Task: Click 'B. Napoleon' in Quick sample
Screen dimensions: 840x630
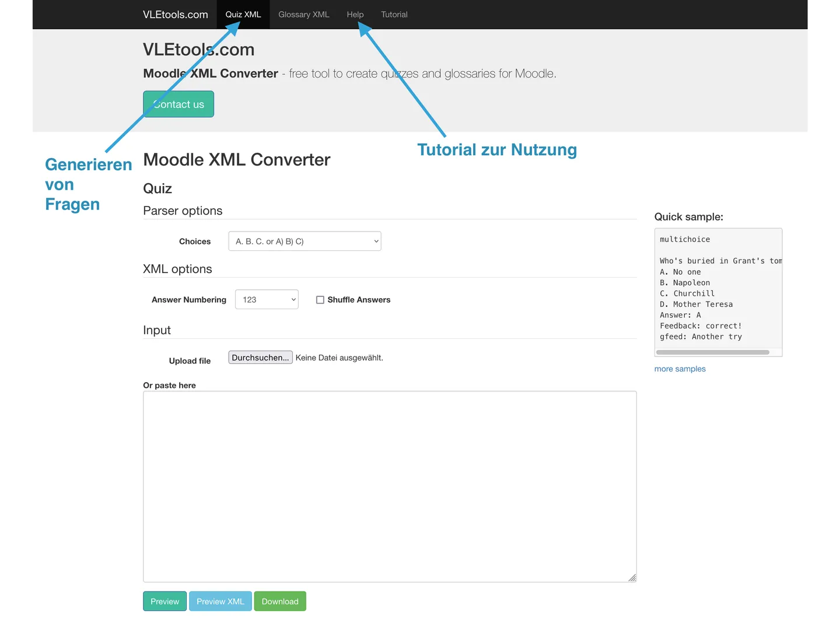Action: pos(685,283)
